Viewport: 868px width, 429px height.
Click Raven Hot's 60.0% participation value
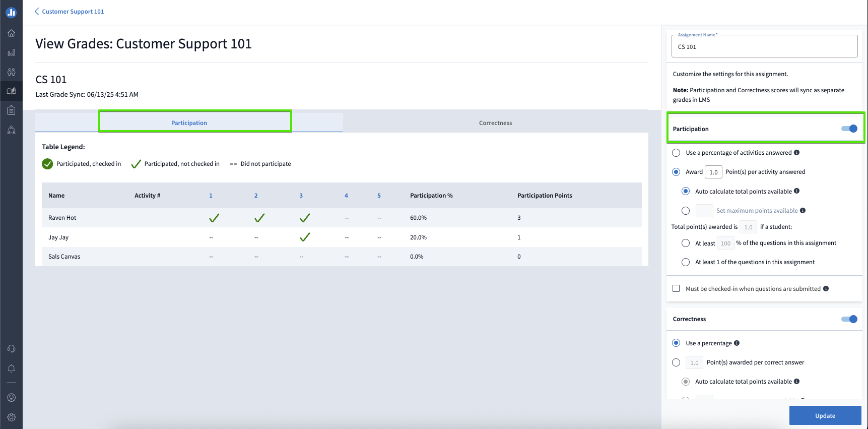[418, 218]
